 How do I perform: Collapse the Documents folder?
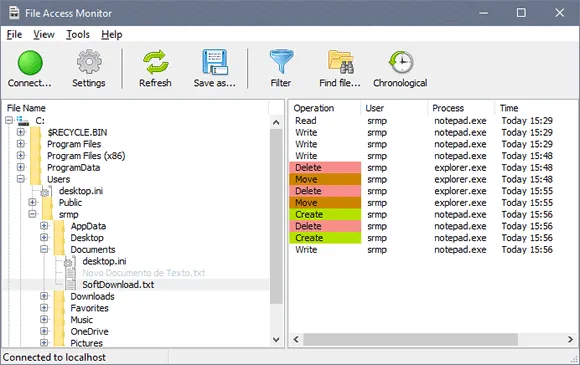[x=44, y=249]
